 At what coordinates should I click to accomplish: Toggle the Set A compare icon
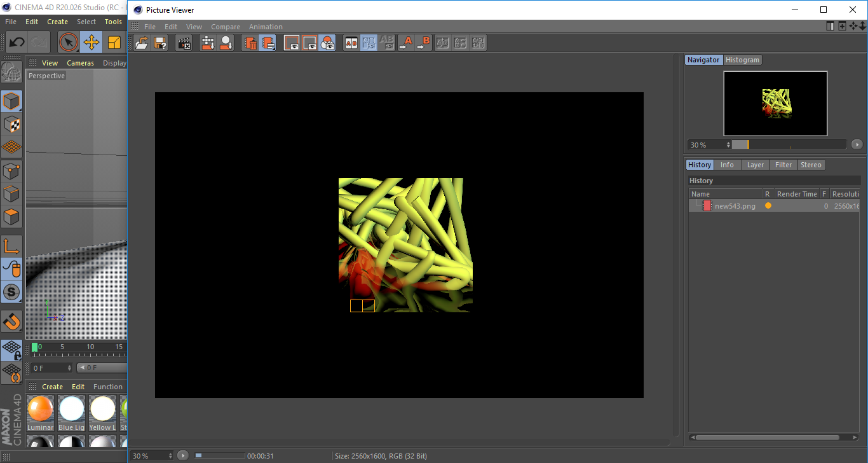tap(406, 43)
